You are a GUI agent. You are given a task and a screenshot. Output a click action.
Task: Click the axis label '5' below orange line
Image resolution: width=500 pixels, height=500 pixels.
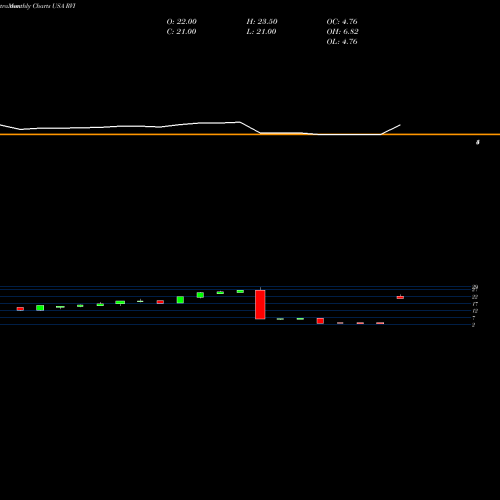[478, 142]
